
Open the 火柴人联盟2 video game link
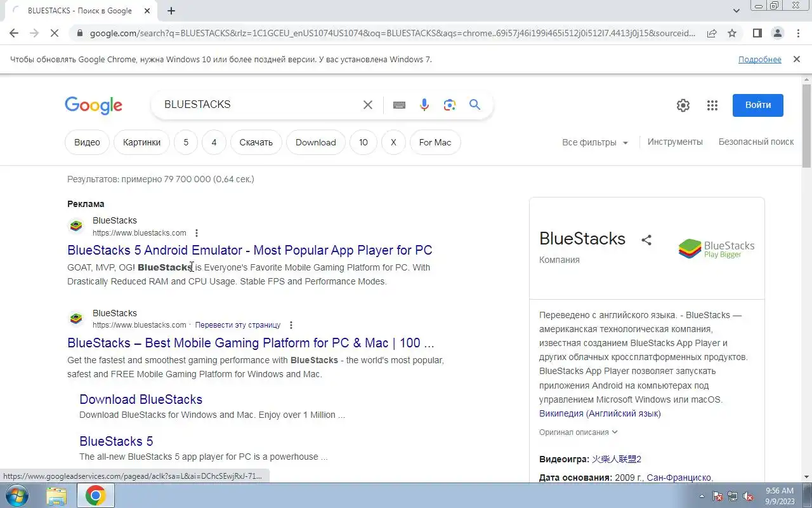click(617, 459)
